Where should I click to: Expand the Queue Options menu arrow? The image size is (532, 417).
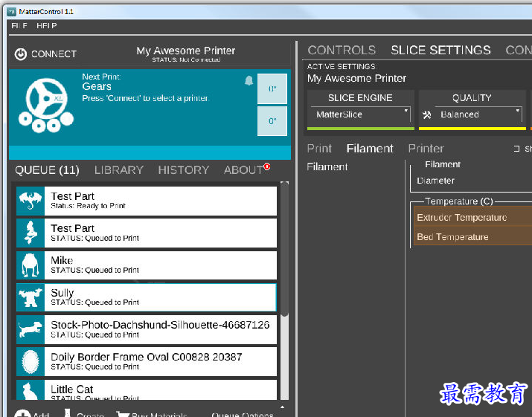click(282, 407)
